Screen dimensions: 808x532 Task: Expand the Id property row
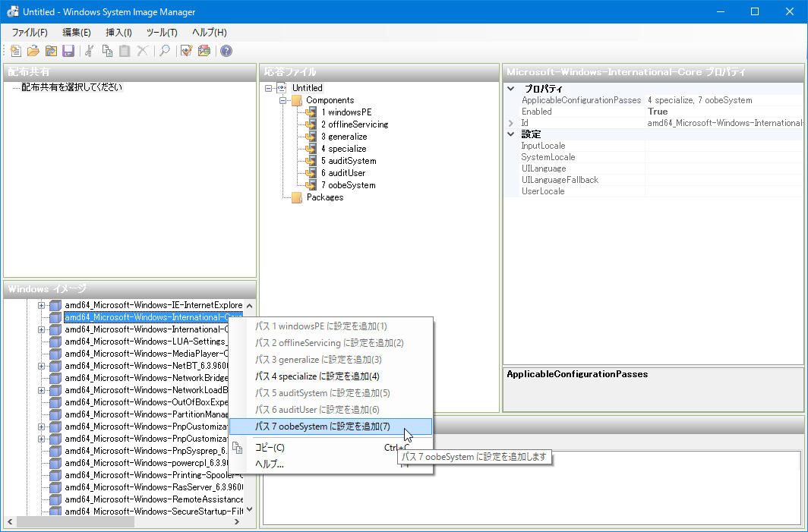(511, 123)
